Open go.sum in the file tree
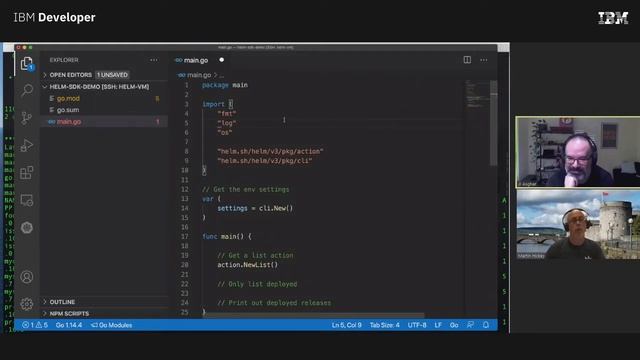This screenshot has height=360, width=640. (68, 110)
